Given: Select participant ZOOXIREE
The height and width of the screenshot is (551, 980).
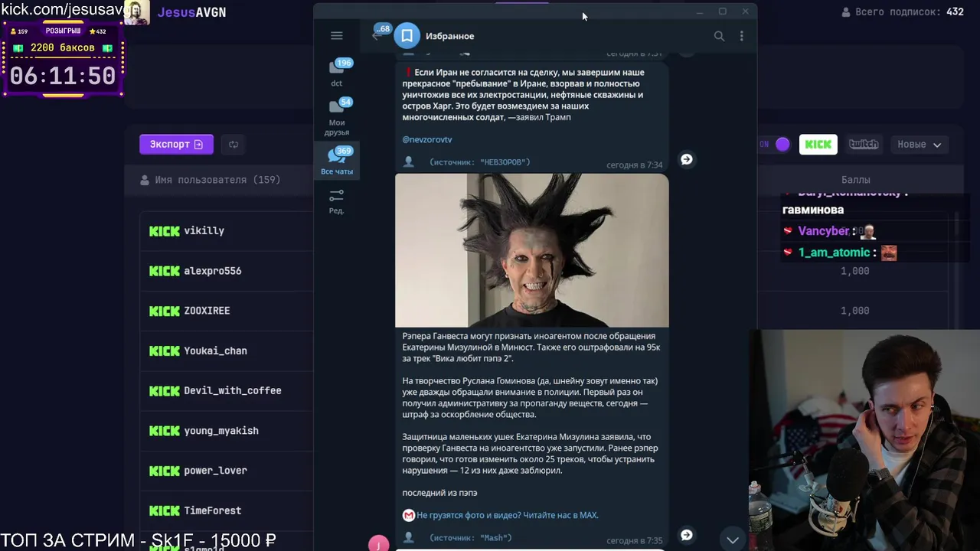Looking at the screenshot, I should pos(207,311).
